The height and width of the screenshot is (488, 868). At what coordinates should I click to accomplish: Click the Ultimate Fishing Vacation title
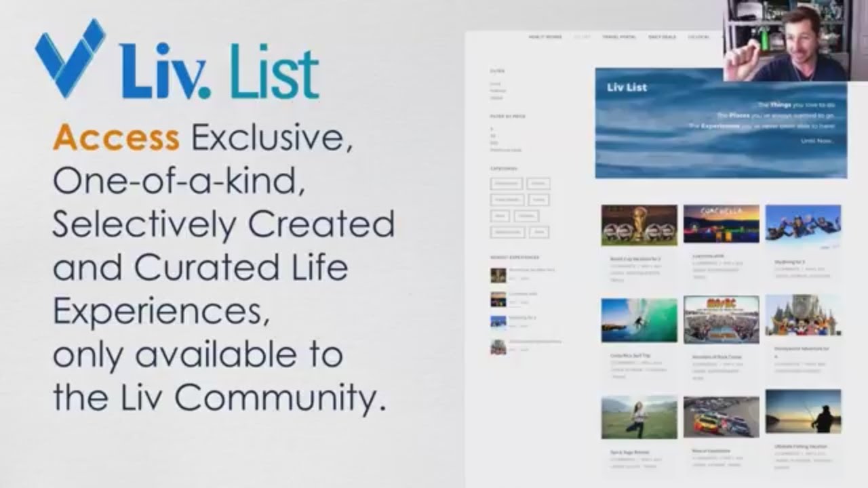pyautogui.click(x=801, y=446)
